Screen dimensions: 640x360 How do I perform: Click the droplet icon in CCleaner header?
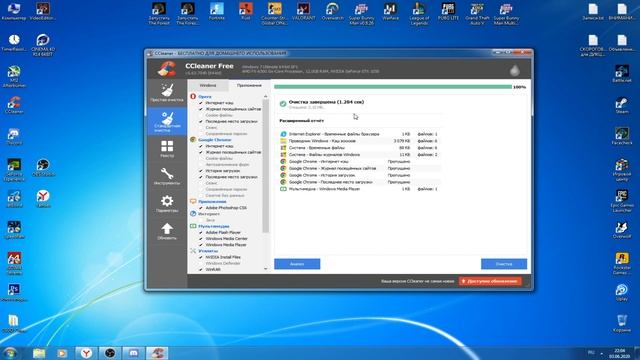tap(515, 70)
